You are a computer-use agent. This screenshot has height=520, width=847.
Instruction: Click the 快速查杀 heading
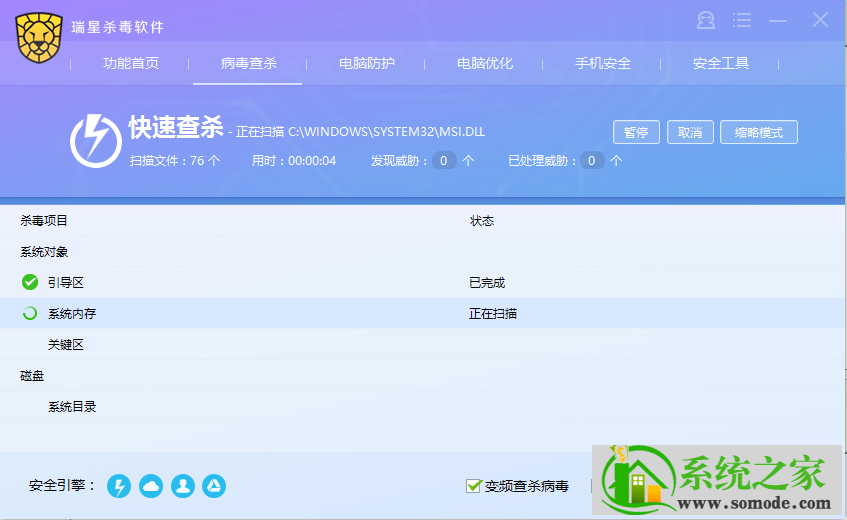(x=176, y=127)
